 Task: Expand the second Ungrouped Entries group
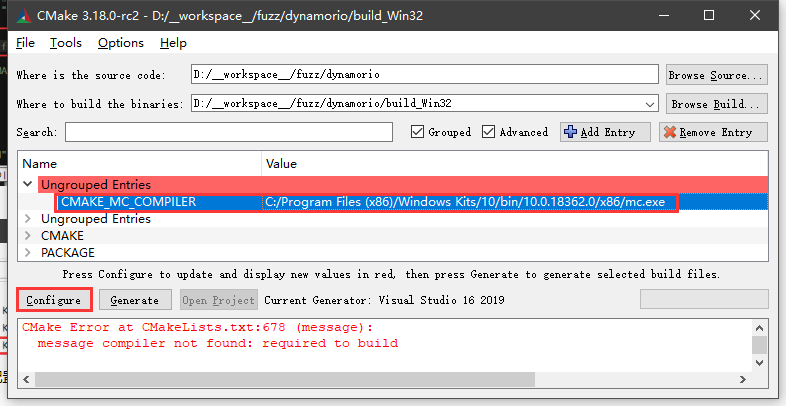(28, 219)
